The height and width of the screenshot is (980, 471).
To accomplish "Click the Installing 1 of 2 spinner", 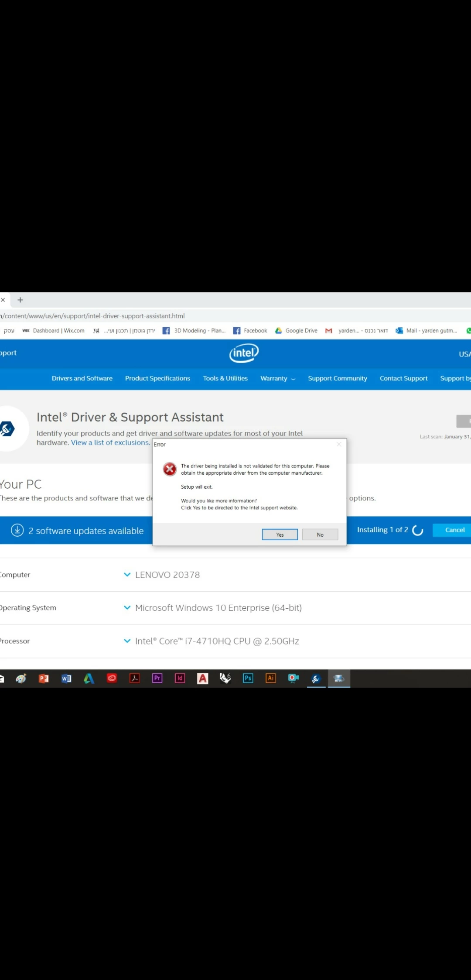I will pyautogui.click(x=418, y=530).
